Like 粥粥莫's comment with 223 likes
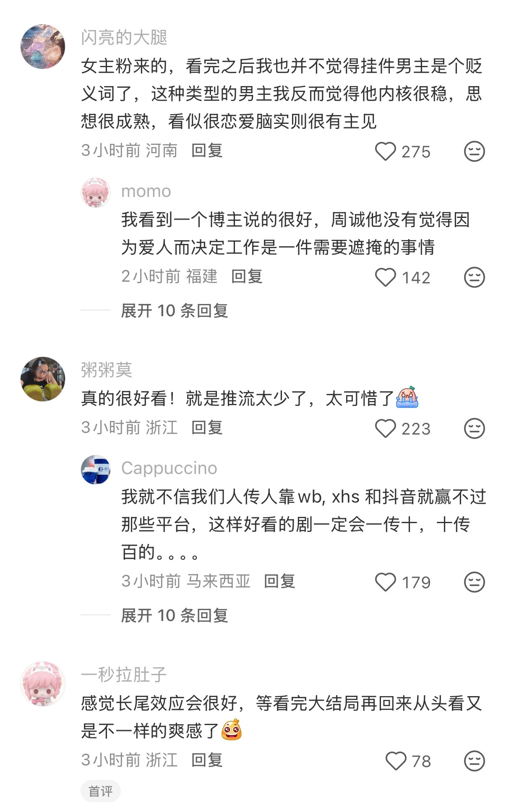This screenshot has height=812, width=506. pos(385,429)
